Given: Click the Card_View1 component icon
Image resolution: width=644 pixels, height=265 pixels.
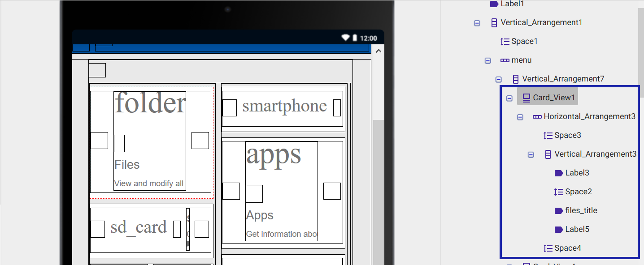Looking at the screenshot, I should pos(527,98).
